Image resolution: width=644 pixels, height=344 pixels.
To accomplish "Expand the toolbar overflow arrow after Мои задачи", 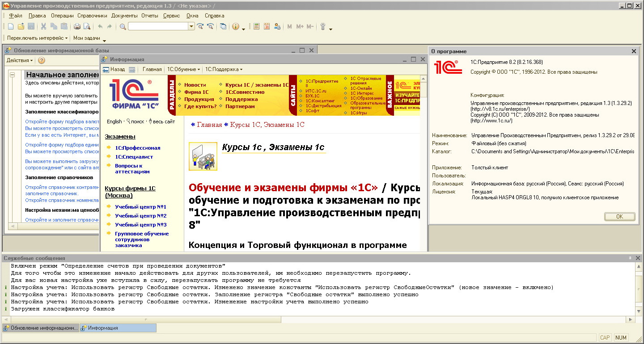I will (x=104, y=40).
